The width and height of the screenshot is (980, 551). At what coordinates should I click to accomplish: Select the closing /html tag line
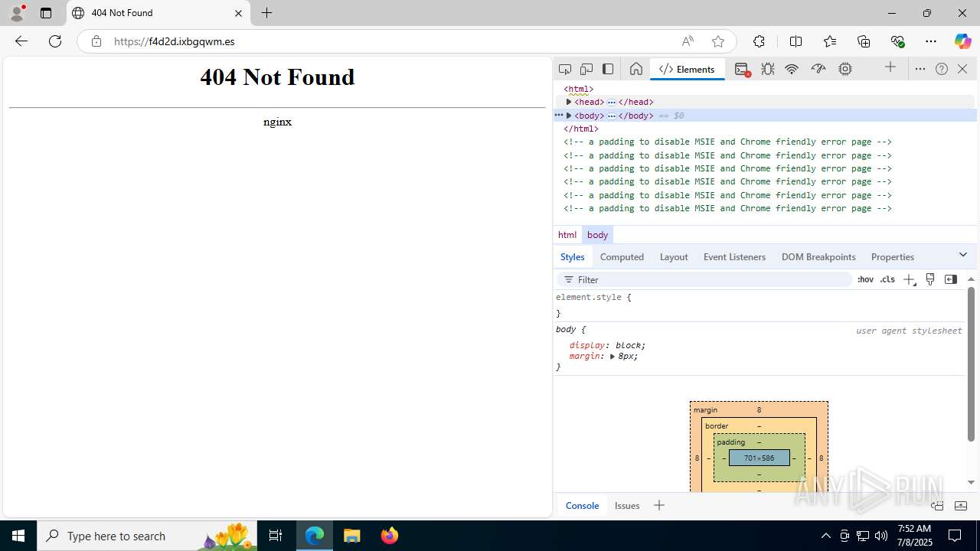[x=581, y=129]
